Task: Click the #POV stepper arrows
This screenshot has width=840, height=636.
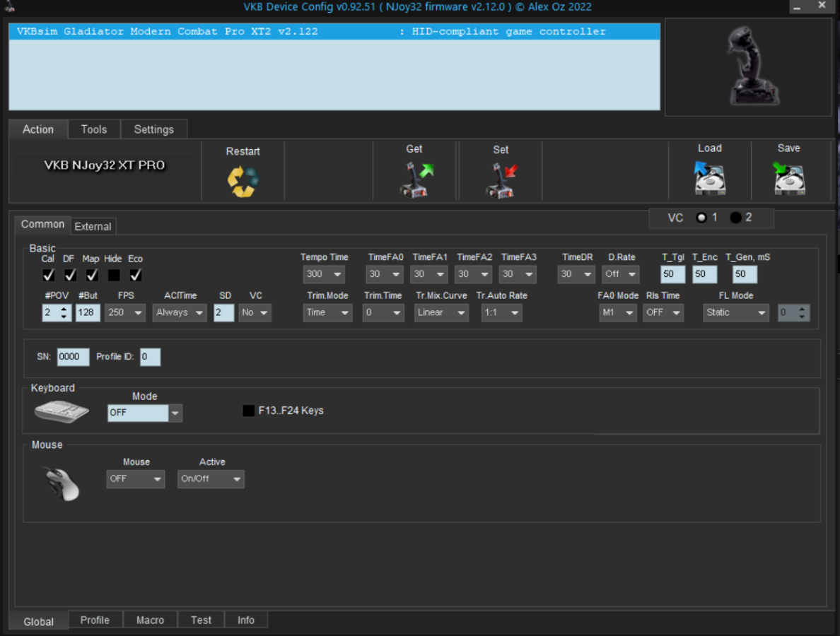Action: pos(64,312)
